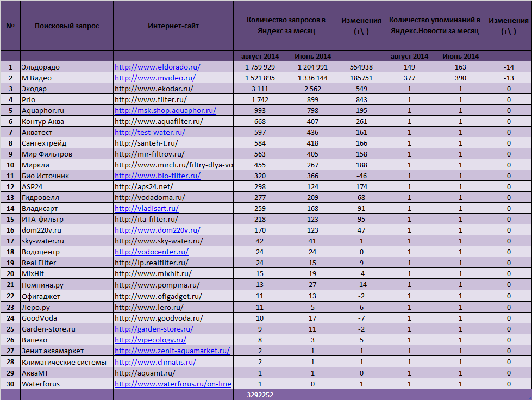Select the cell 'Био Источник'
The image size is (532, 400).
tap(67, 176)
